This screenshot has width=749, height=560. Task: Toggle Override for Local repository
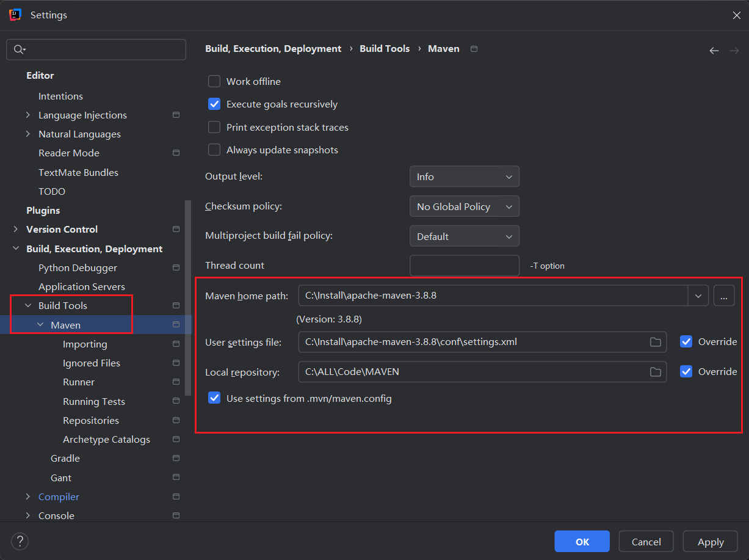click(686, 371)
